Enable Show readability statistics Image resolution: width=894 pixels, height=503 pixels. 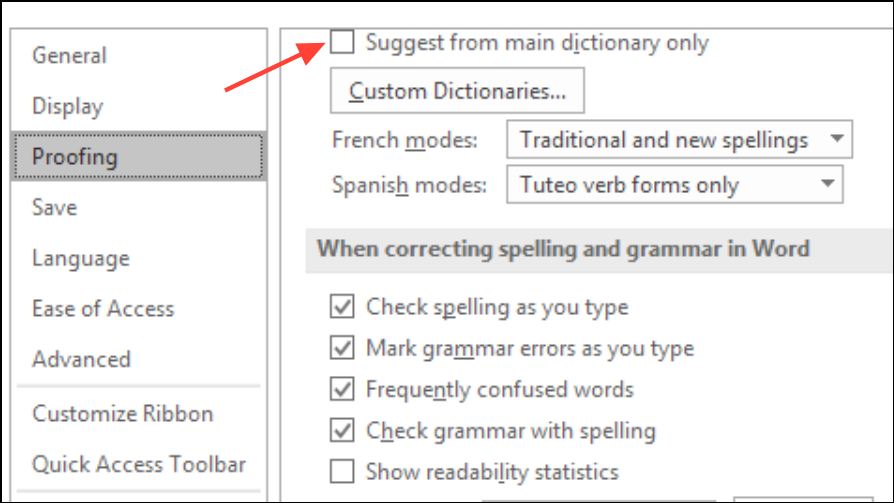[342, 472]
